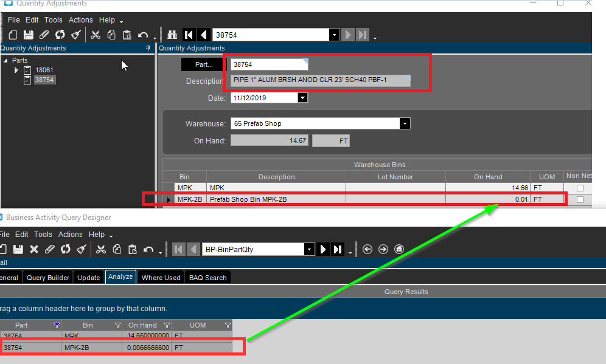Click Clear broom icon in Quantity Adjustments toolbar
This screenshot has height=364, width=606.
(x=75, y=35)
